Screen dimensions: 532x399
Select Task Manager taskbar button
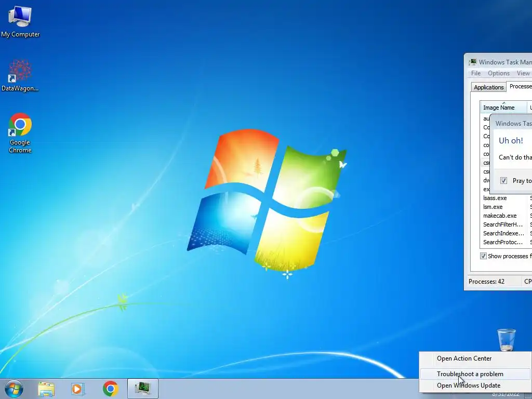coord(143,389)
